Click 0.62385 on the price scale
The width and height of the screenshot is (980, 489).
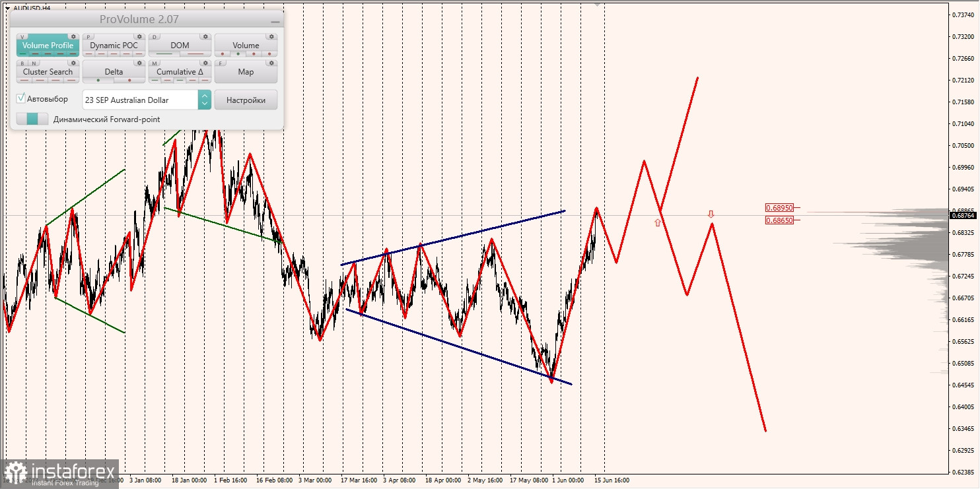click(963, 473)
